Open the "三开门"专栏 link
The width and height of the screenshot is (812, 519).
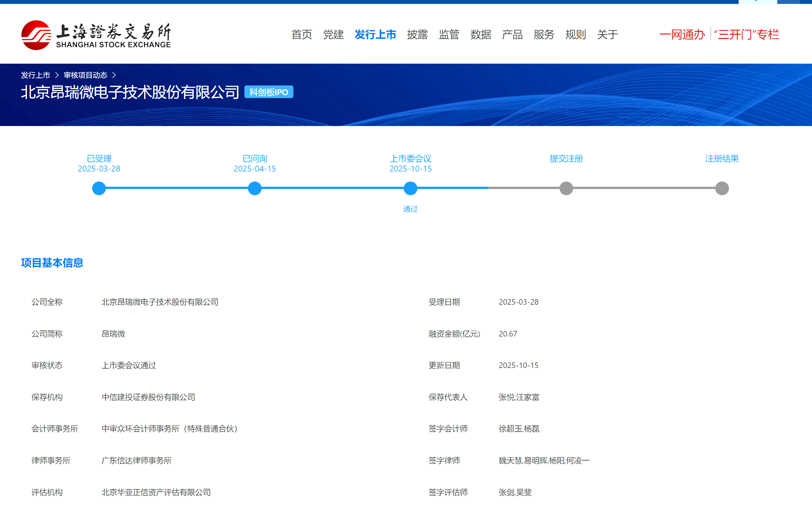(746, 34)
